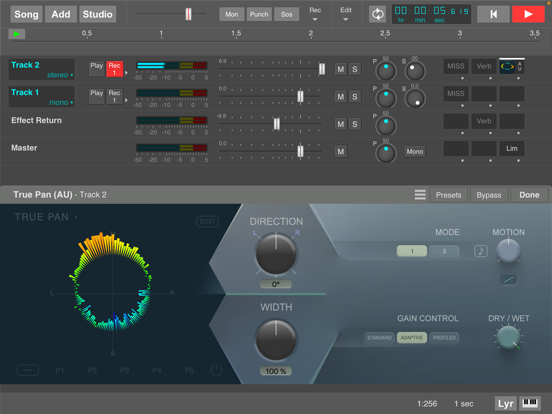Click the loop cycle icon
Screen dimensions: 552x414
[x=378, y=14]
